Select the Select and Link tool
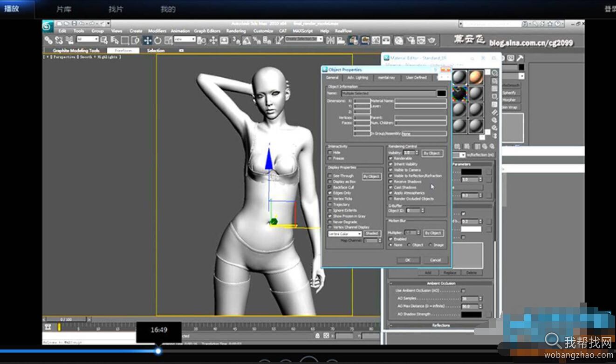Viewport: 616px width, 364px height. click(x=48, y=40)
